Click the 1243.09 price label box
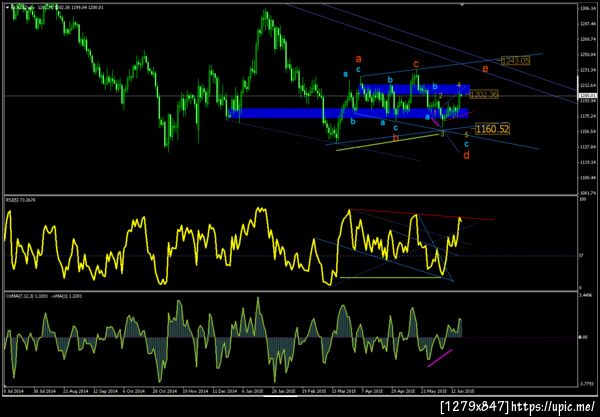The width and height of the screenshot is (600, 417). [515, 60]
